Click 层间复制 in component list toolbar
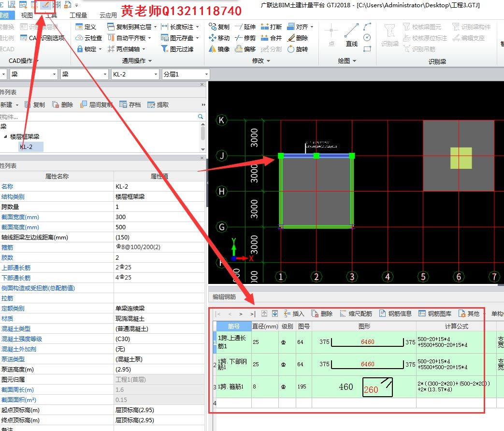The height and width of the screenshot is (431, 504). click(97, 104)
